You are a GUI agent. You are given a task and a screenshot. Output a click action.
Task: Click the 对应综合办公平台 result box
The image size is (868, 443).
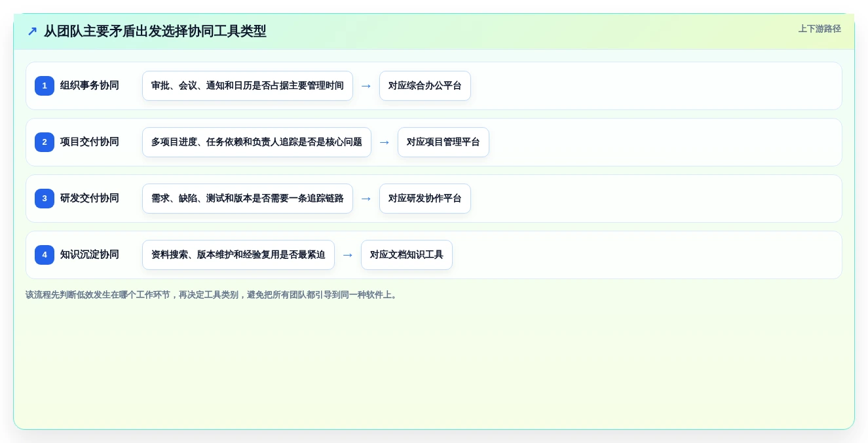click(x=425, y=86)
